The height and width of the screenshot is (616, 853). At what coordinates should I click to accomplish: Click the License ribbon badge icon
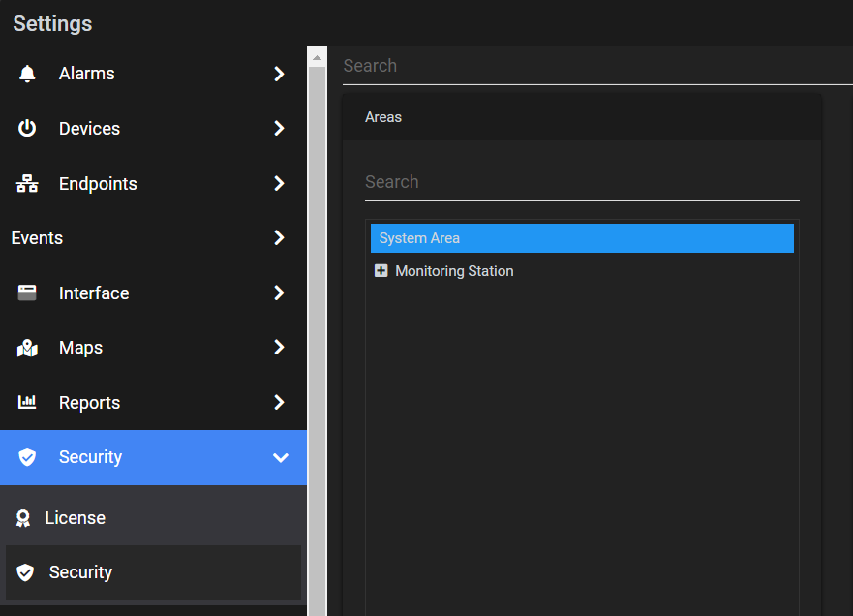(x=23, y=518)
